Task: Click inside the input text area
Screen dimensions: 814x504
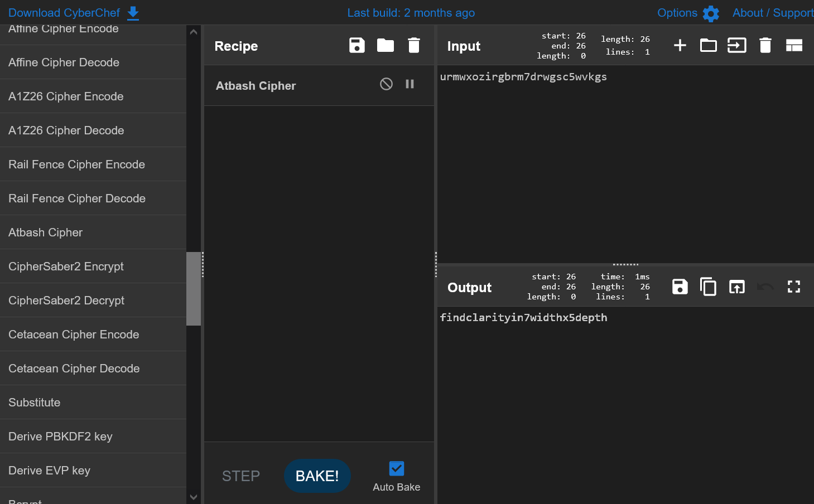Action: (x=625, y=164)
